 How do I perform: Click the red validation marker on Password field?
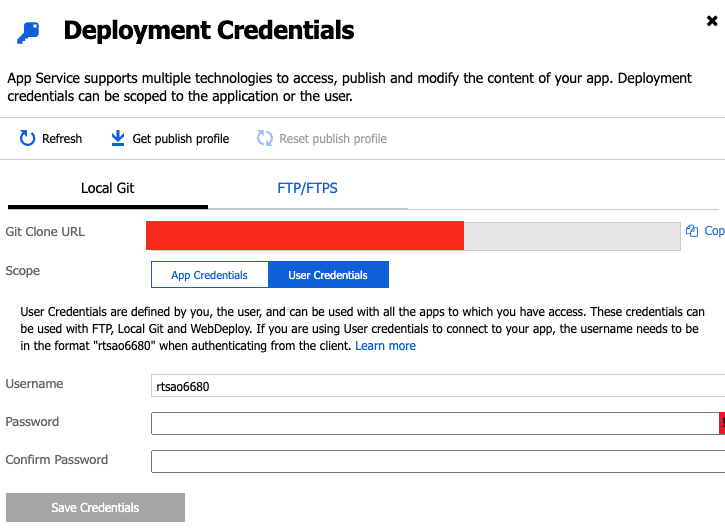click(722, 423)
